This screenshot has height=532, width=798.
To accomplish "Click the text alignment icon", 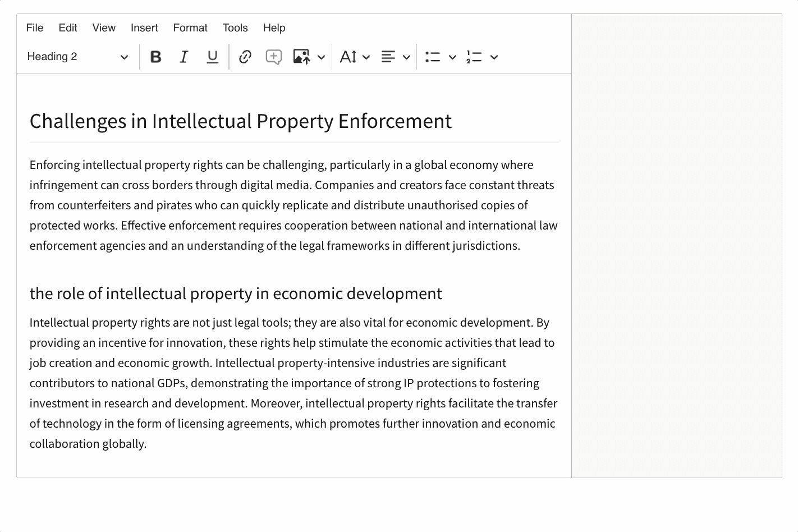I will coord(388,57).
